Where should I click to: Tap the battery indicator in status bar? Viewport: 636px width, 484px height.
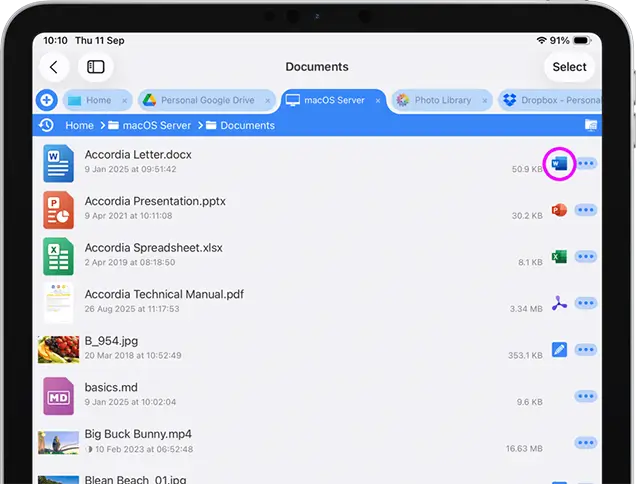(582, 40)
